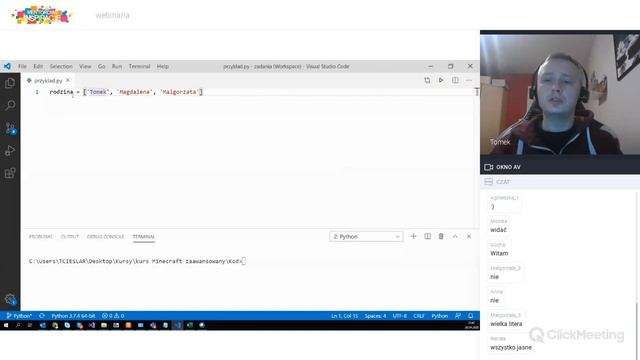
Task: Click the webinaria header text
Action: coord(113,16)
